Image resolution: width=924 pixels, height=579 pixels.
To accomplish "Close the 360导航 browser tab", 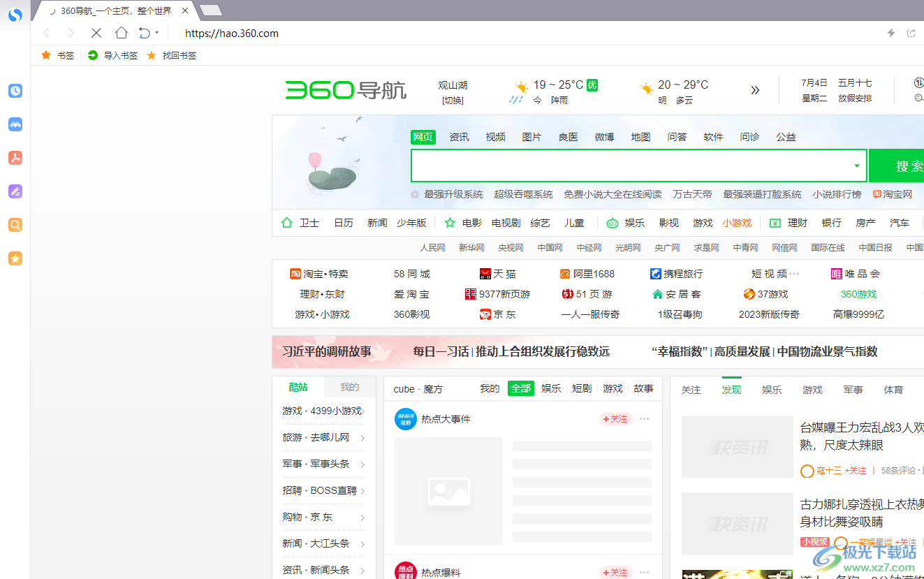I will click(184, 10).
